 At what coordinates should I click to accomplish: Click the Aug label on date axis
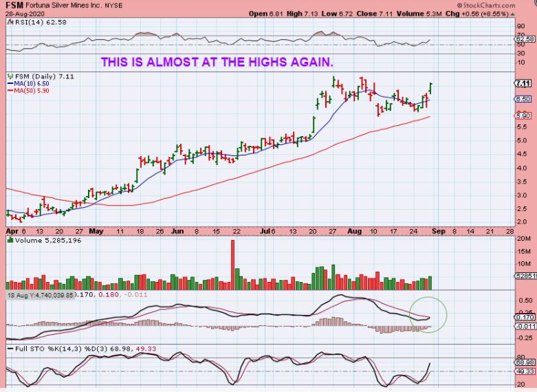355,231
